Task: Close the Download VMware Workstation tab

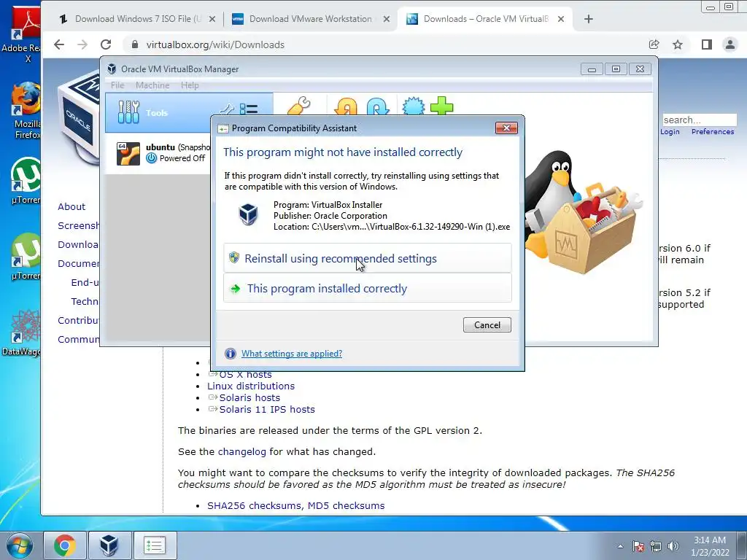Action: (387, 19)
